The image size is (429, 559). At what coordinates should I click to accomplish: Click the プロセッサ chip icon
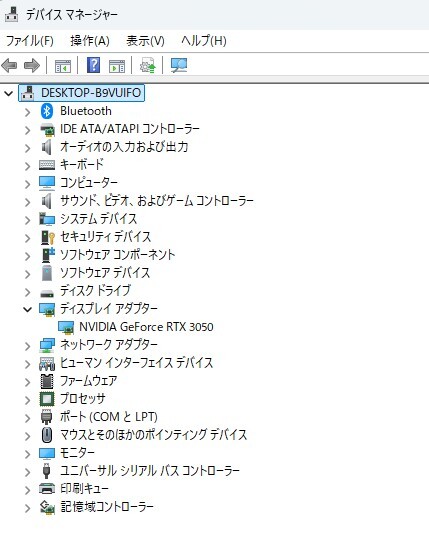tap(47, 399)
